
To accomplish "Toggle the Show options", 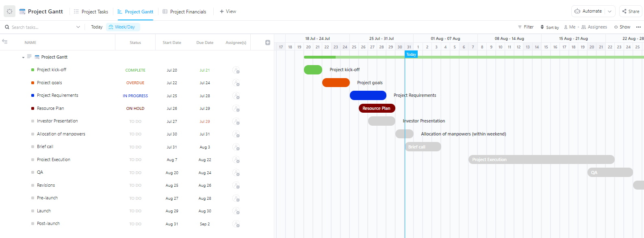I will point(622,27).
